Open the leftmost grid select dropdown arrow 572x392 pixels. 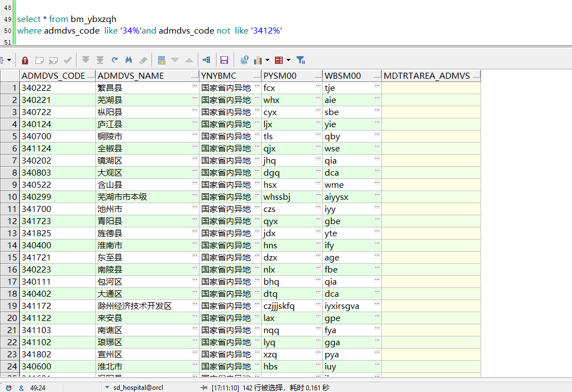point(10,60)
